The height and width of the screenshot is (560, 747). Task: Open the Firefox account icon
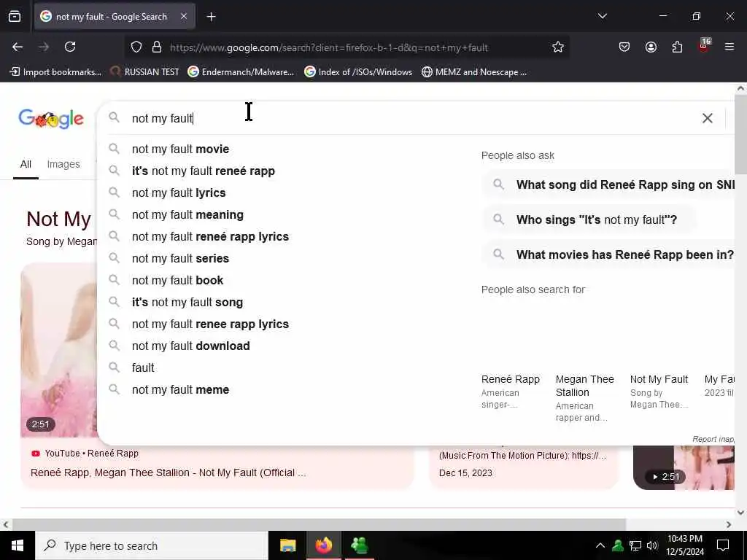651,47
